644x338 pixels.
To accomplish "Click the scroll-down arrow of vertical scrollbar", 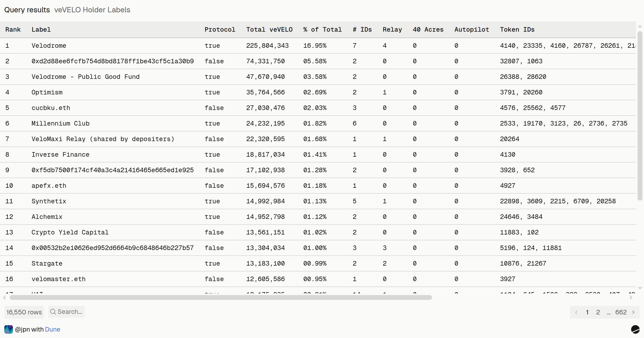I will 640,288.
